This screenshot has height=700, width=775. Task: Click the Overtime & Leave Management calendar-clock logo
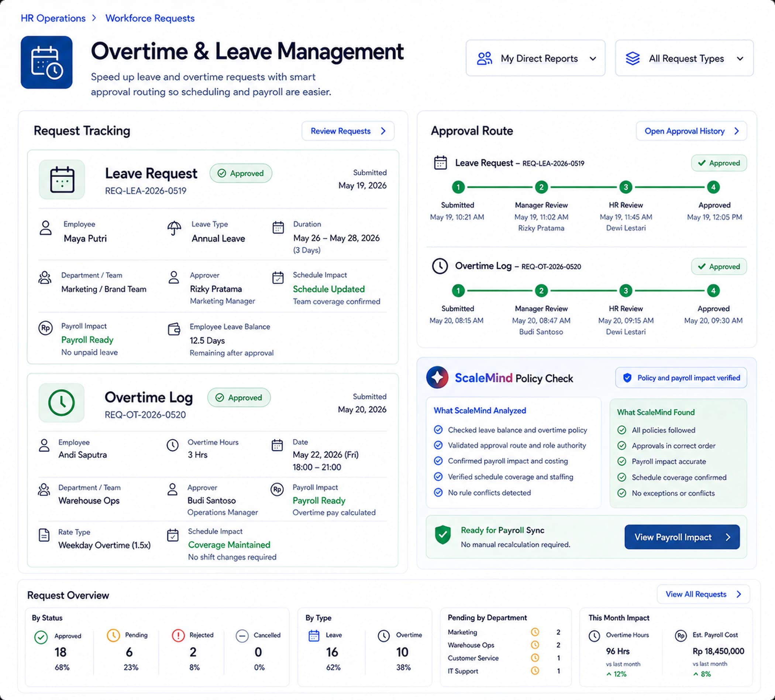pyautogui.click(x=46, y=62)
